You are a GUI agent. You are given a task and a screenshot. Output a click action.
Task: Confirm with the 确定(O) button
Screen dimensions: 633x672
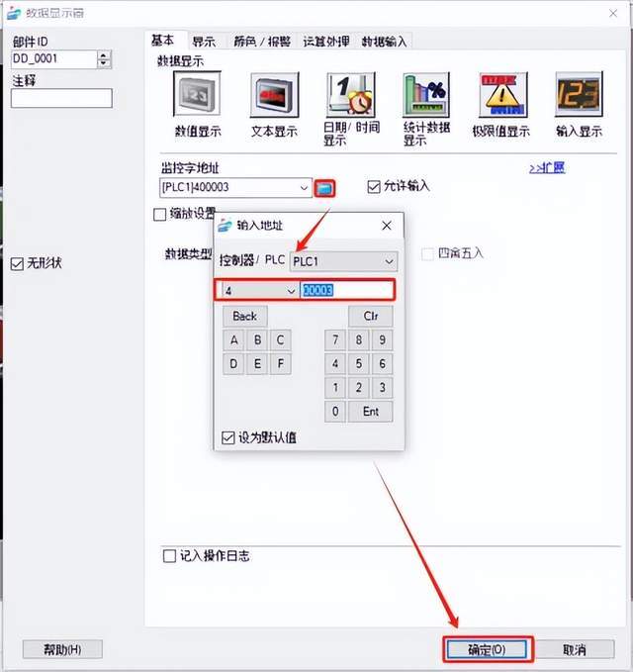pyautogui.click(x=487, y=649)
